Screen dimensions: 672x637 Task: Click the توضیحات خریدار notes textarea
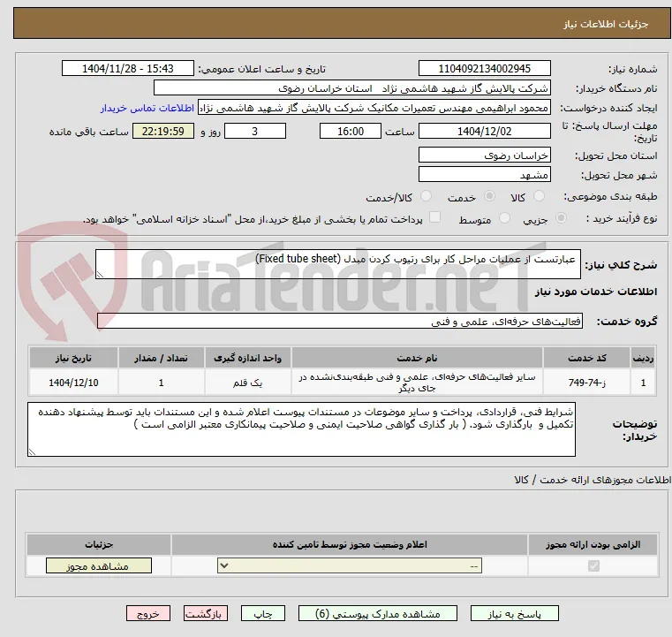pos(301,429)
